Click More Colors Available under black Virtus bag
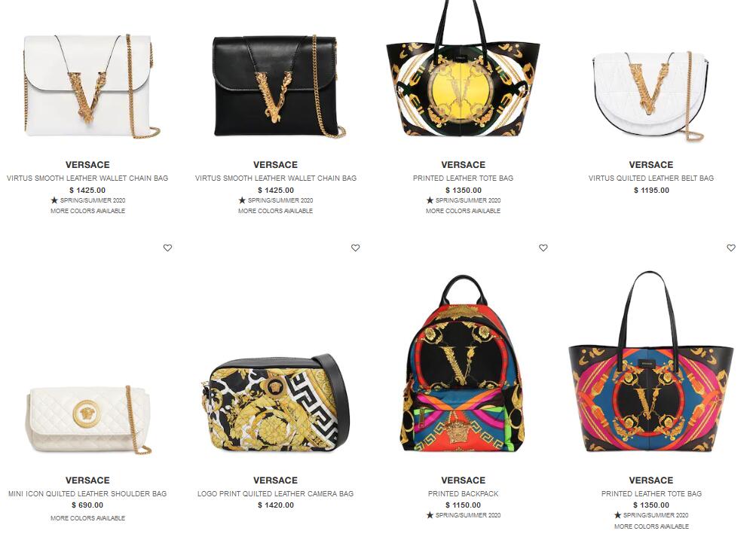The height and width of the screenshot is (537, 756). [275, 211]
